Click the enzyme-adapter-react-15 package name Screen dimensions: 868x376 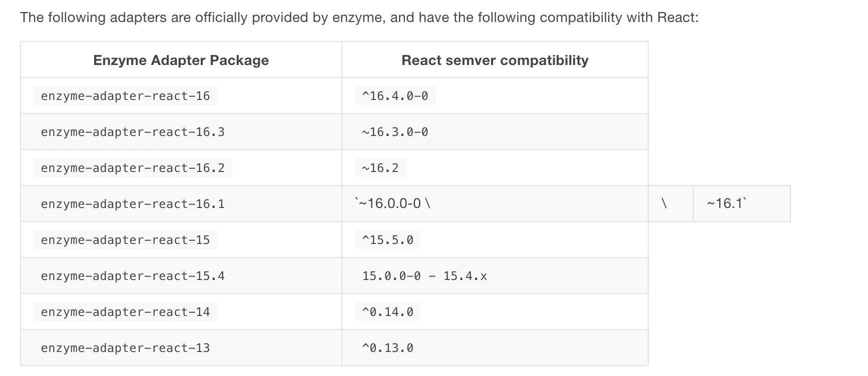(125, 240)
